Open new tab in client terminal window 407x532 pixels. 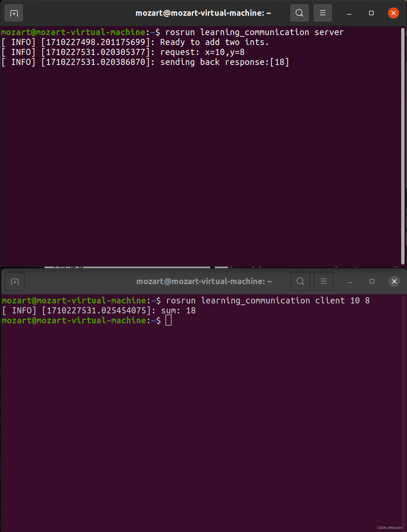(x=15, y=281)
